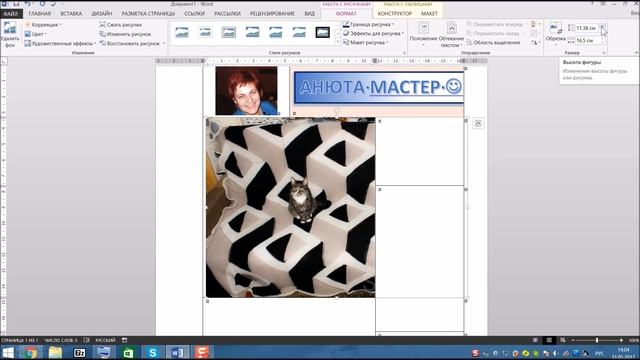This screenshot has height=360, width=640.
Task: Open Граница рисунка picture border dropdown
Action: pyautogui.click(x=369, y=24)
